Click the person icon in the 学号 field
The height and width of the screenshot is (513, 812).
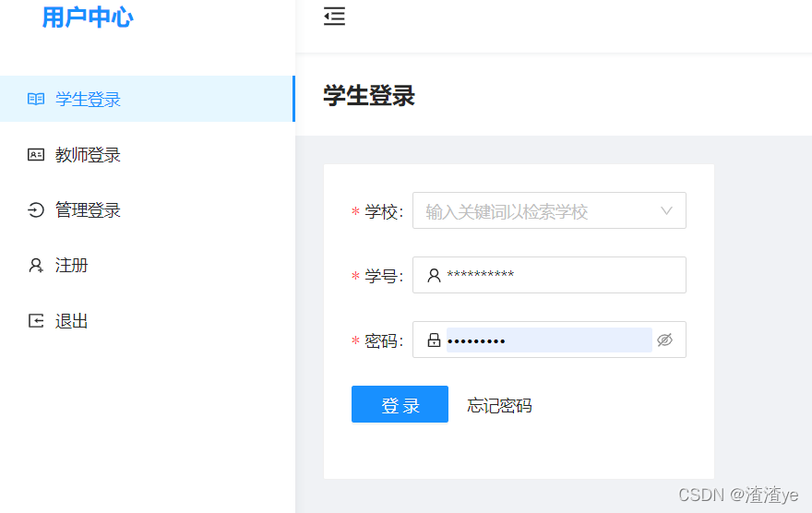(434, 275)
